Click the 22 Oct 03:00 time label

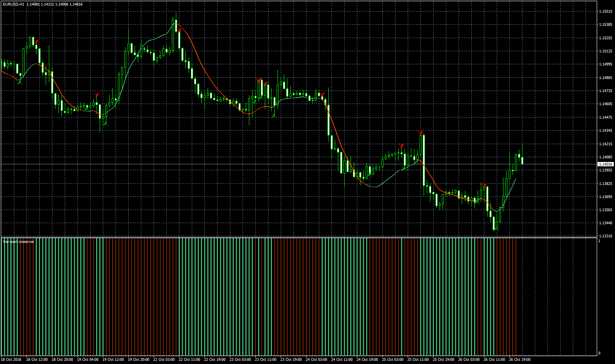[x=164, y=360]
